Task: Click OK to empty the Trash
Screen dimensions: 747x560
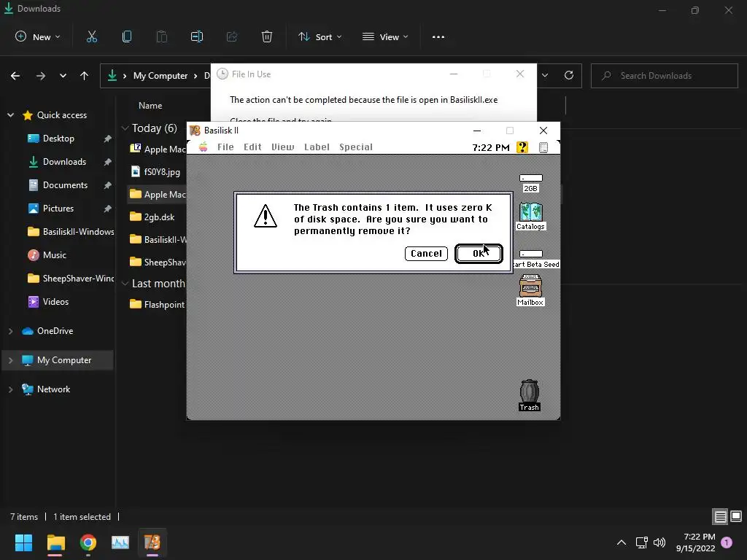Action: 479,253
